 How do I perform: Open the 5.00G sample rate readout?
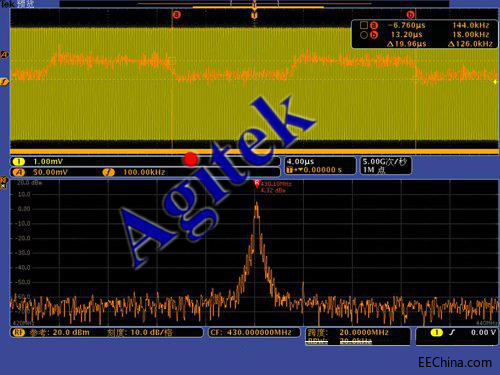tap(385, 162)
